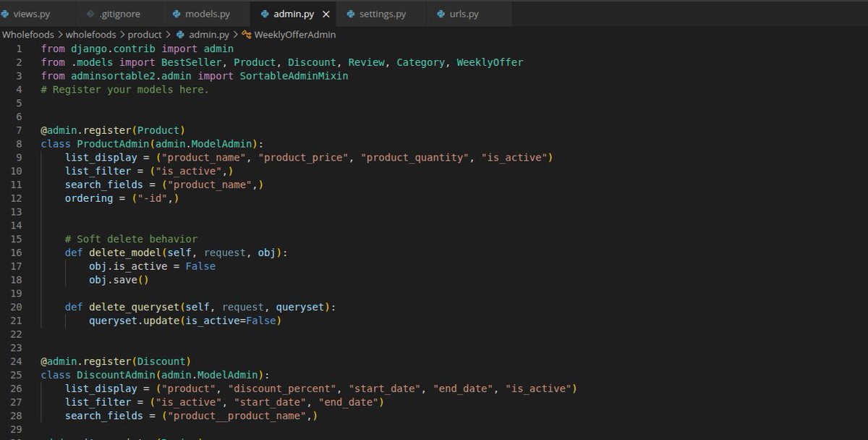This screenshot has width=868, height=440.
Task: Click the delete_model function name
Action: [125, 253]
